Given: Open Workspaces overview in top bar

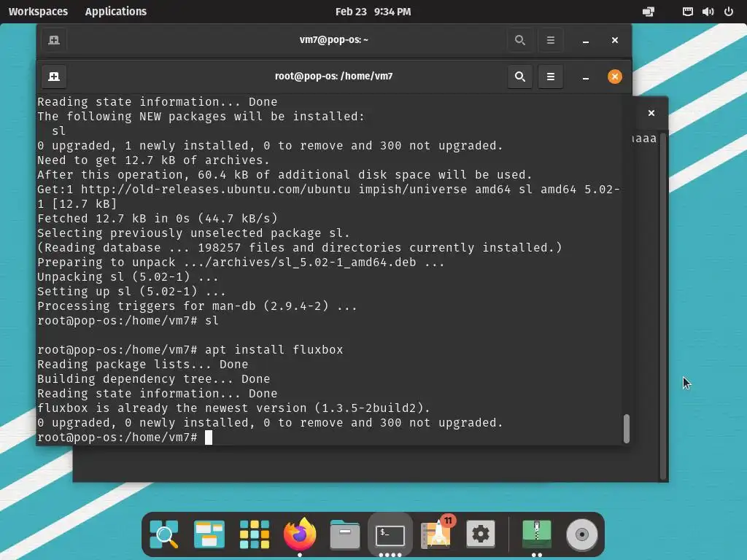Looking at the screenshot, I should pos(38,12).
